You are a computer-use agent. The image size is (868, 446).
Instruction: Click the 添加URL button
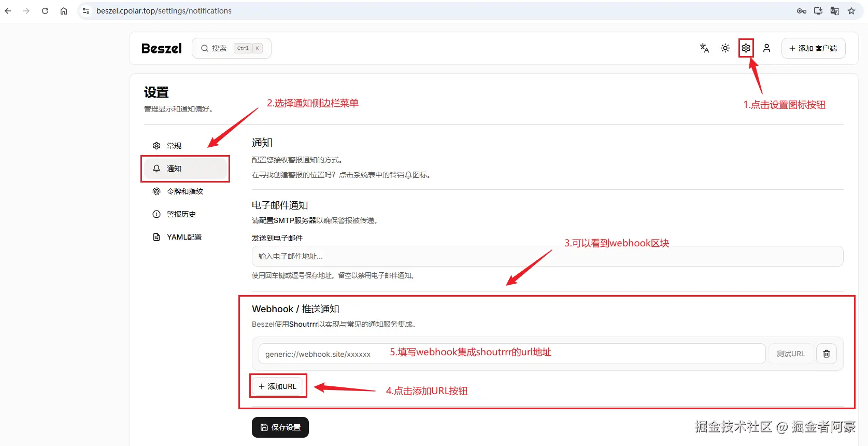coord(278,386)
